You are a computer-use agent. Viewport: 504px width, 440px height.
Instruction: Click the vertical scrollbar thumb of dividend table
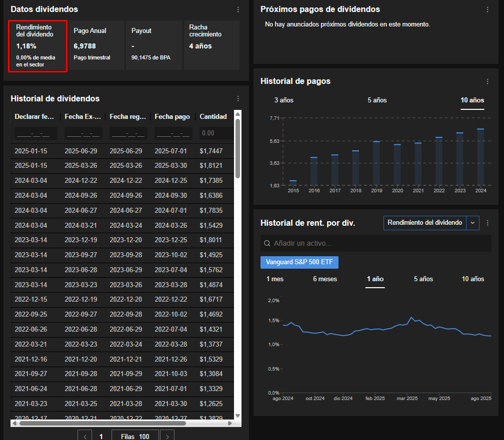click(238, 148)
